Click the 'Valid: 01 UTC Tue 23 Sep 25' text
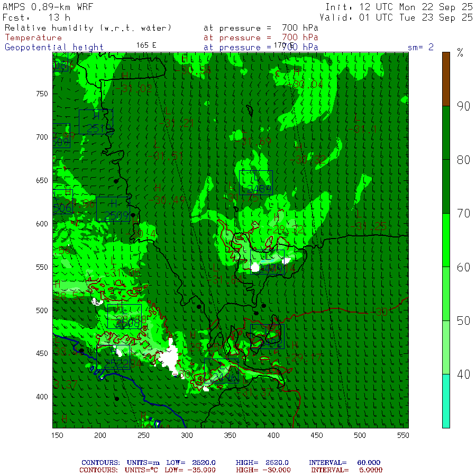Image resolution: width=476 pixels, height=476 pixels. click(x=396, y=17)
